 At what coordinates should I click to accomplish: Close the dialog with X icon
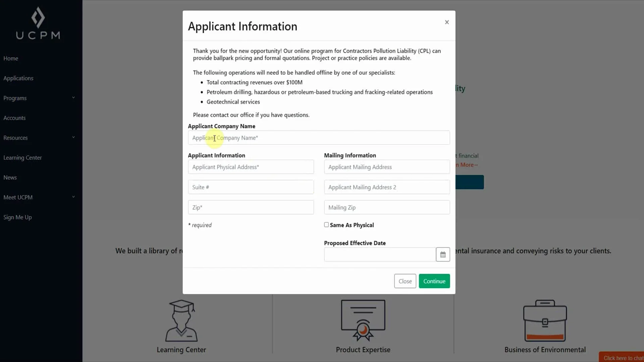click(447, 22)
